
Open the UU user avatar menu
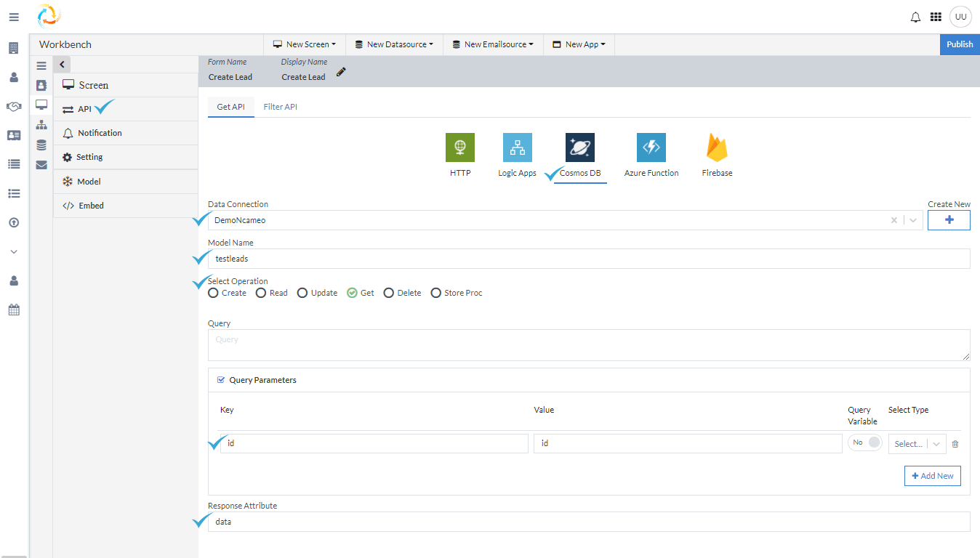(x=960, y=17)
